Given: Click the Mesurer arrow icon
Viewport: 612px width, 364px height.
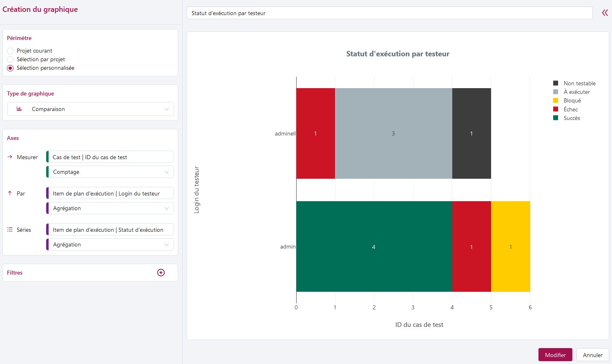Looking at the screenshot, I should click(10, 157).
